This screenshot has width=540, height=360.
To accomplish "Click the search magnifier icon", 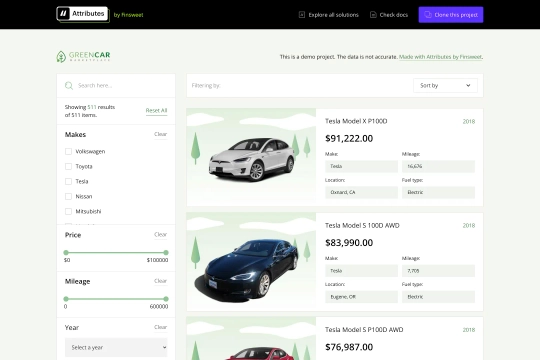I will coord(69,85).
